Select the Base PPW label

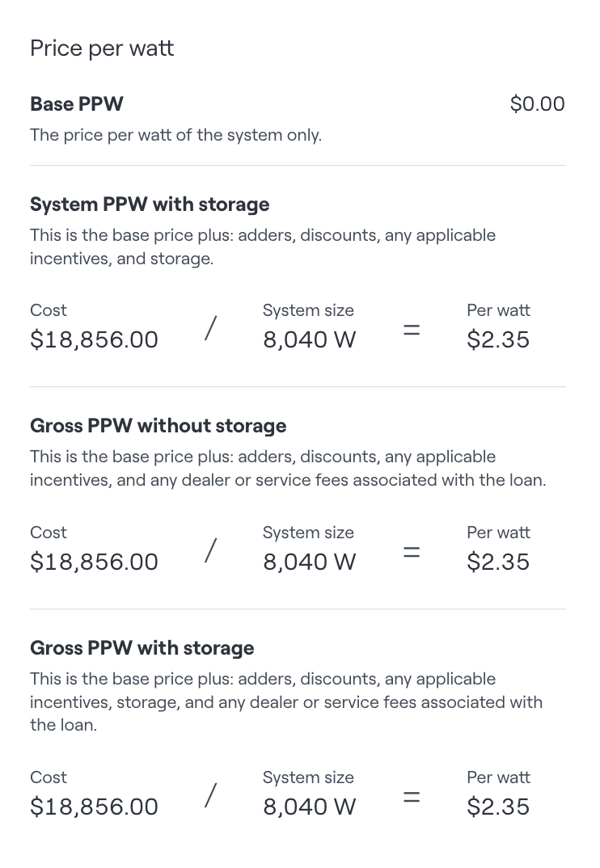[77, 103]
